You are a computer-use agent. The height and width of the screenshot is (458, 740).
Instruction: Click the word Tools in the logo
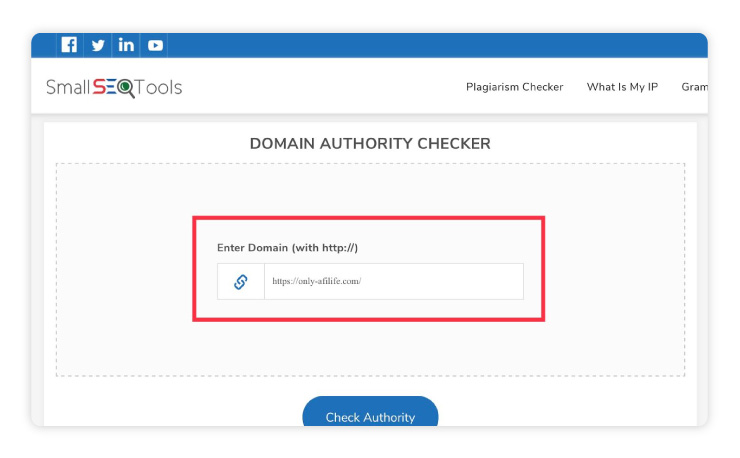pos(160,87)
